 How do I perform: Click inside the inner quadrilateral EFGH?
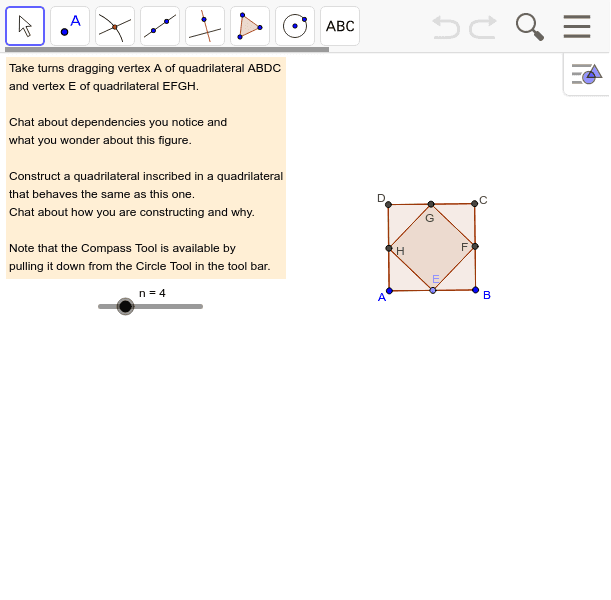(x=432, y=248)
